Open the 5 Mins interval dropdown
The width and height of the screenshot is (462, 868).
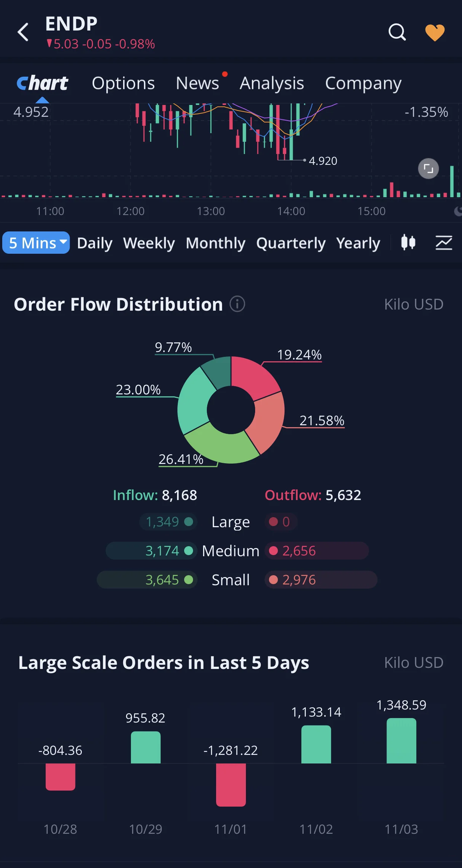pyautogui.click(x=36, y=243)
